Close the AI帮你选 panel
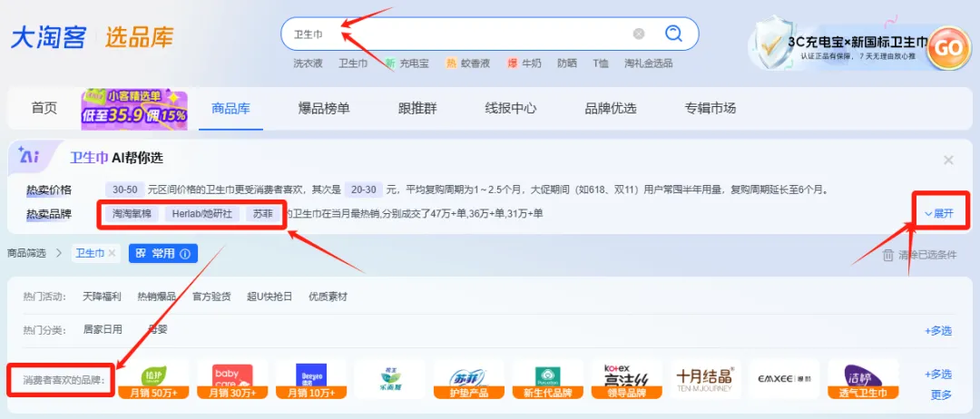 948,160
